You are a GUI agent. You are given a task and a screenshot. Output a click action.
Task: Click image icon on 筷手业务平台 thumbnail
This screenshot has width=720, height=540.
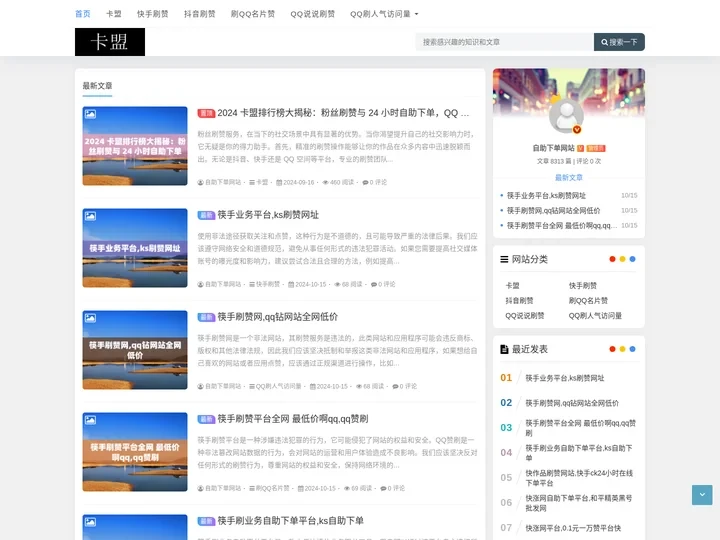(90, 216)
